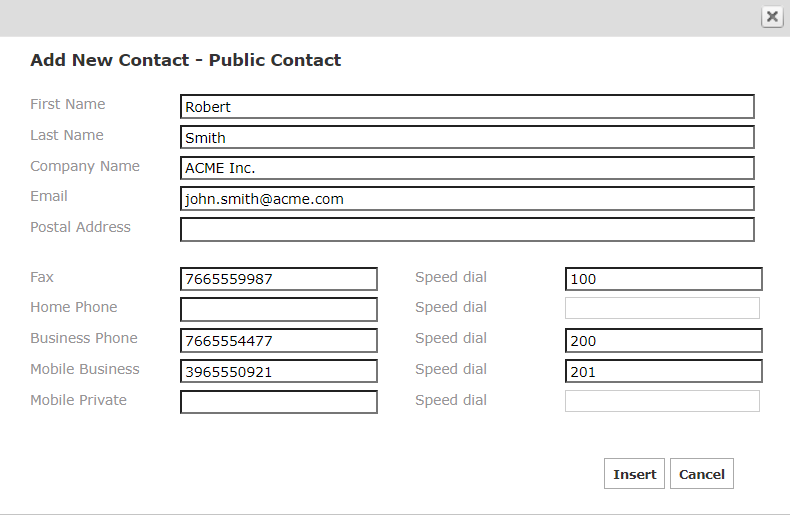The image size is (790, 515).
Task: Click the Business Phone number field
Action: pos(279,341)
